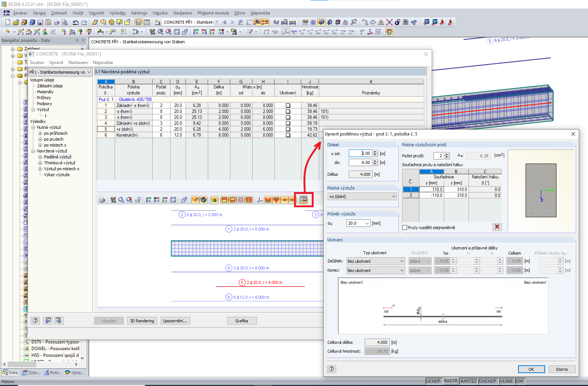The image size is (588, 386).
Task: Tick anchorage checkbox for Konstrukční row
Action: (x=288, y=135)
